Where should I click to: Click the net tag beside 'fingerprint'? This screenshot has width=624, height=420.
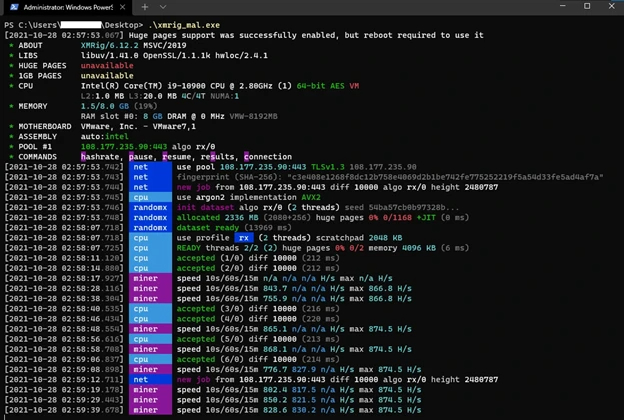click(140, 176)
